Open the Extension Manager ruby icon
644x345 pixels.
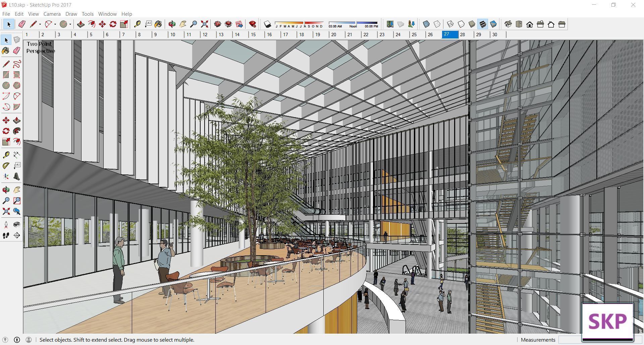[253, 24]
